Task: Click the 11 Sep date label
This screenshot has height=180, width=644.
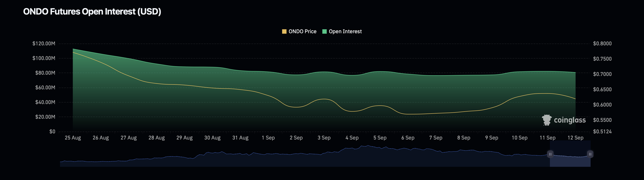Action: 548,138
